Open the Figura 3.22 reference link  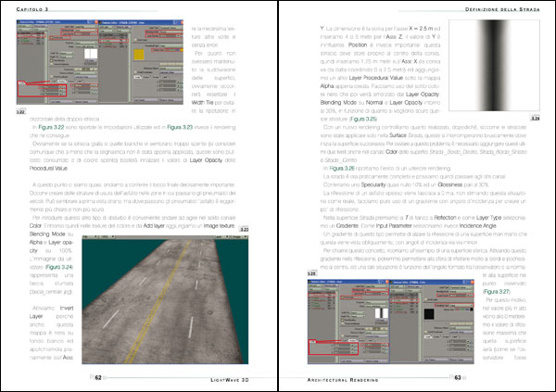point(51,127)
